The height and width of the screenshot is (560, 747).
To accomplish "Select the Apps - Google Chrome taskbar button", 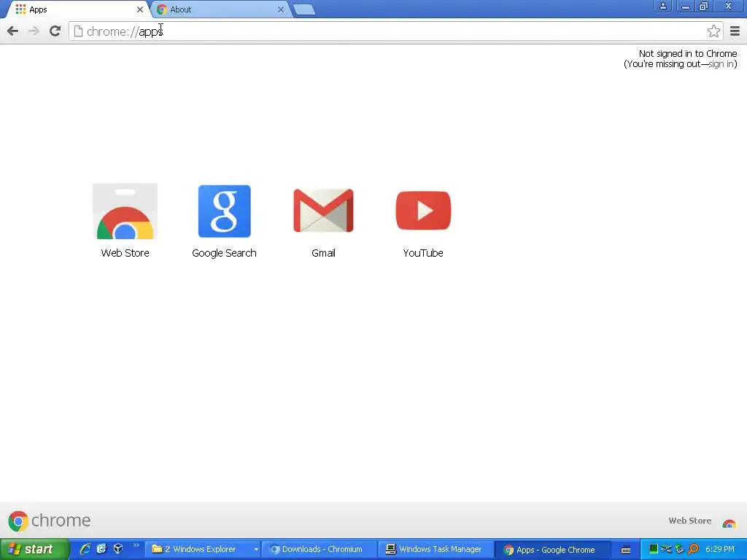I will pyautogui.click(x=553, y=550).
